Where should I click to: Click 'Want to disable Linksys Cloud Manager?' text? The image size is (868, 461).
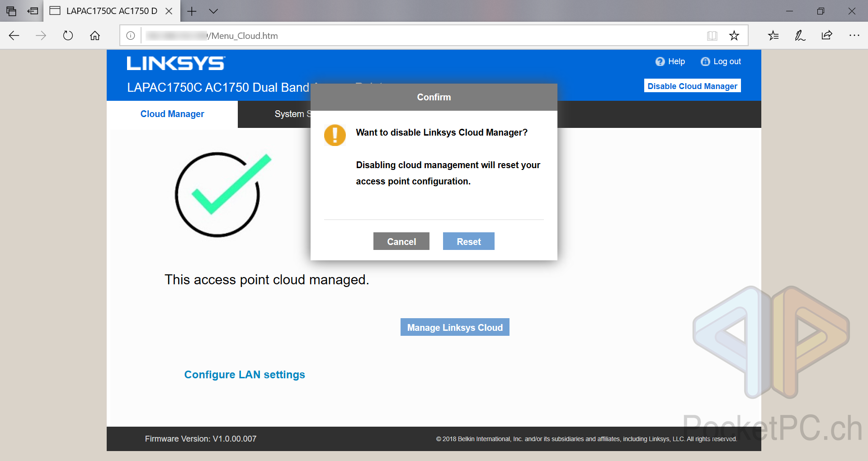point(442,132)
